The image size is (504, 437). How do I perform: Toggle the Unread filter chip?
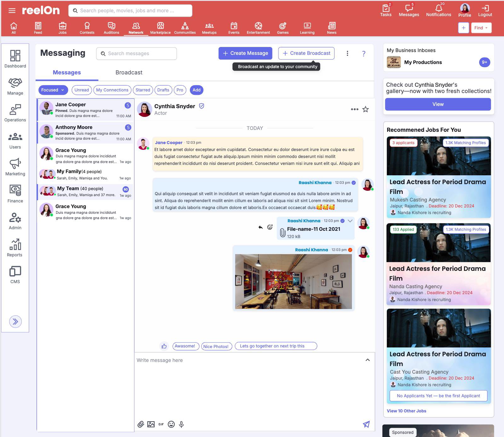pos(82,90)
